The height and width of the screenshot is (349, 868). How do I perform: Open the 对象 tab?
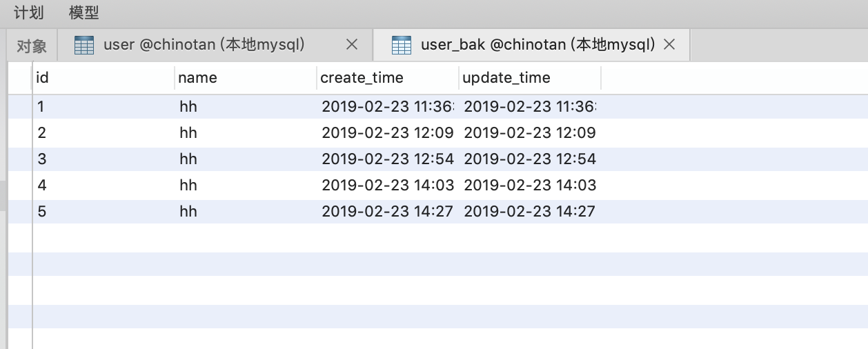click(x=32, y=46)
